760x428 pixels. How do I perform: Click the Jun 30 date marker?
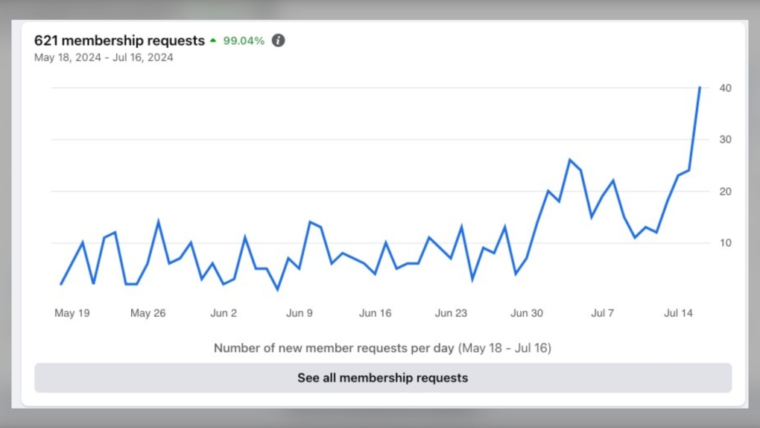click(527, 313)
